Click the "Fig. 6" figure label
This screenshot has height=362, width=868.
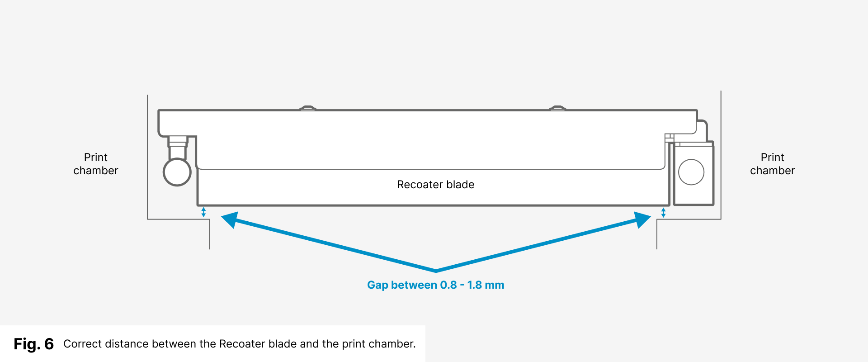pos(33,344)
